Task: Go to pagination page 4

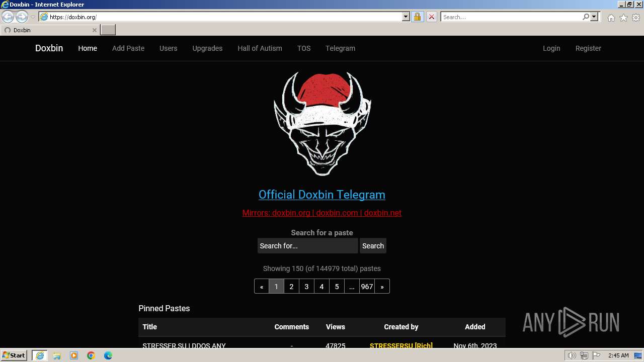Action: 321,287
